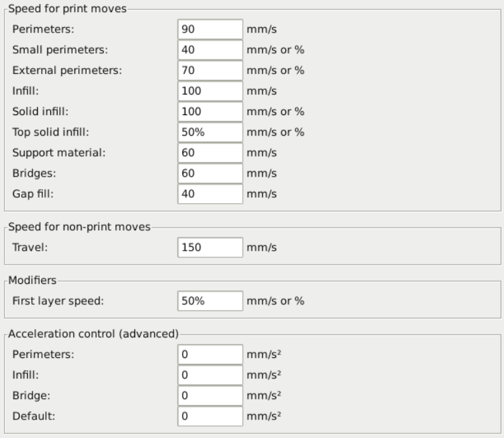The height and width of the screenshot is (438, 504).
Task: Click the 'Top solid infill:' label text
Action: point(50,132)
